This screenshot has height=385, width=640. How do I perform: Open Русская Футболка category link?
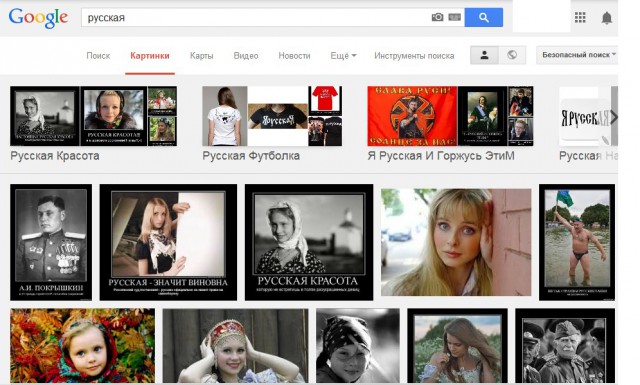pyautogui.click(x=251, y=156)
